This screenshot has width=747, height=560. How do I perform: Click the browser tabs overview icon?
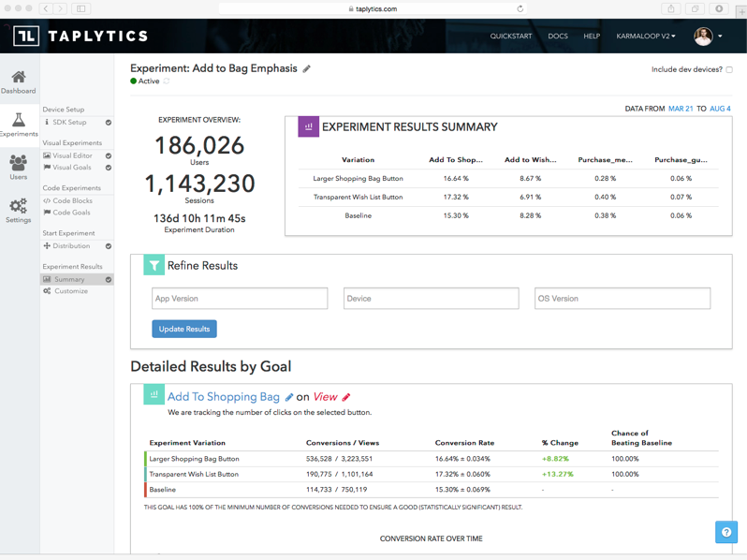(x=696, y=8)
